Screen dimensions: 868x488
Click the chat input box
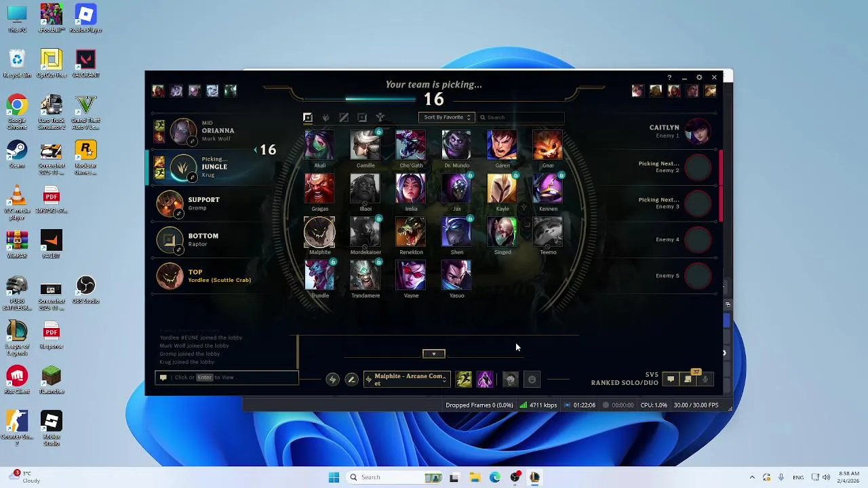tap(227, 378)
